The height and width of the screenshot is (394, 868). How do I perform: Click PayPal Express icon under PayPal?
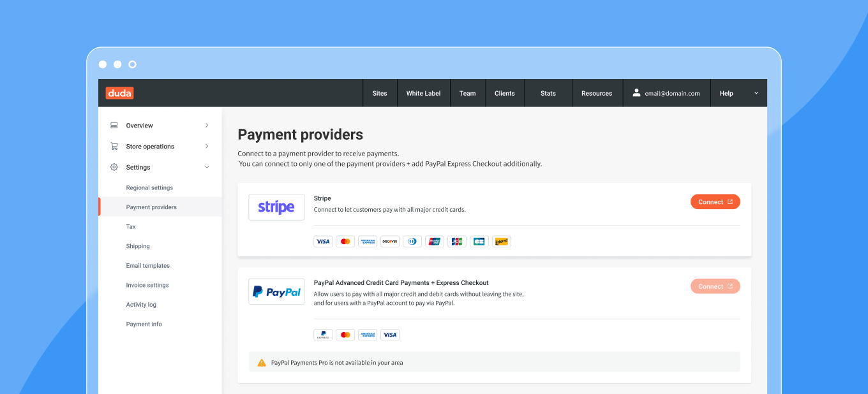(323, 335)
